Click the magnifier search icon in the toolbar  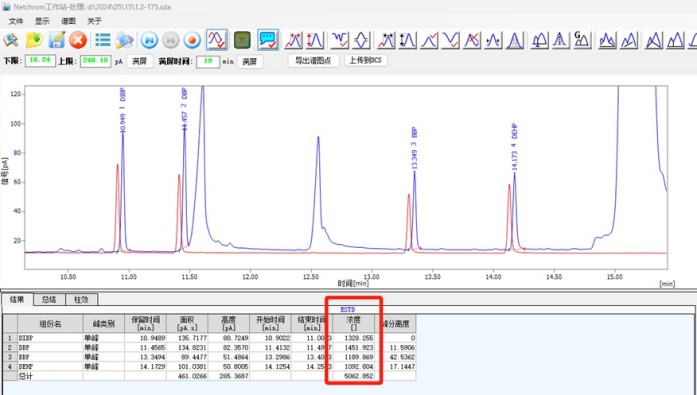click(11, 40)
